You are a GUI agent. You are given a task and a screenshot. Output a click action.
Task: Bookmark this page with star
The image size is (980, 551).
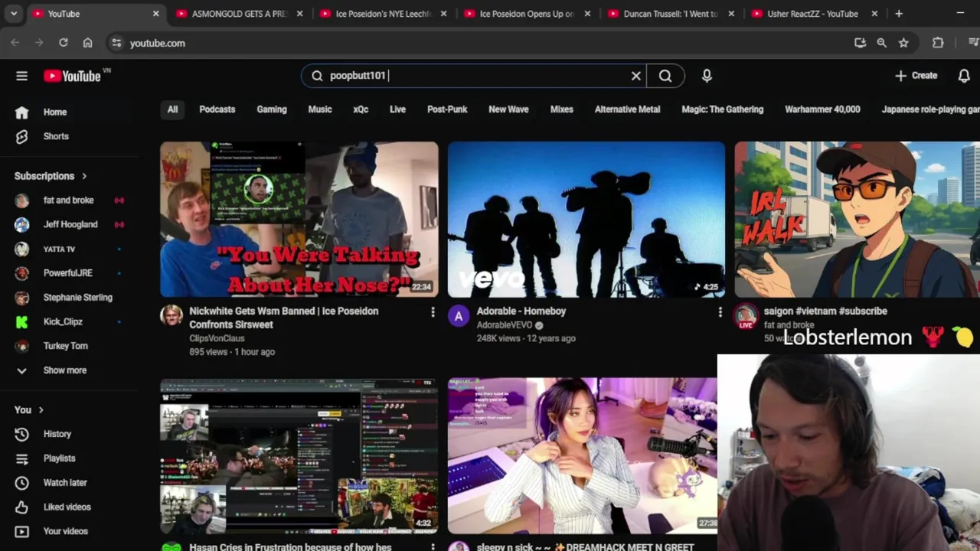pyautogui.click(x=903, y=43)
